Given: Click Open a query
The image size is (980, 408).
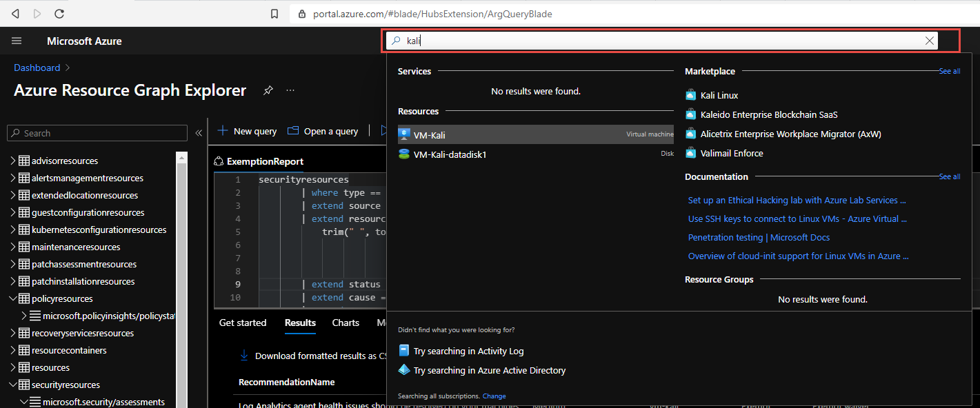Looking at the screenshot, I should coord(323,131).
